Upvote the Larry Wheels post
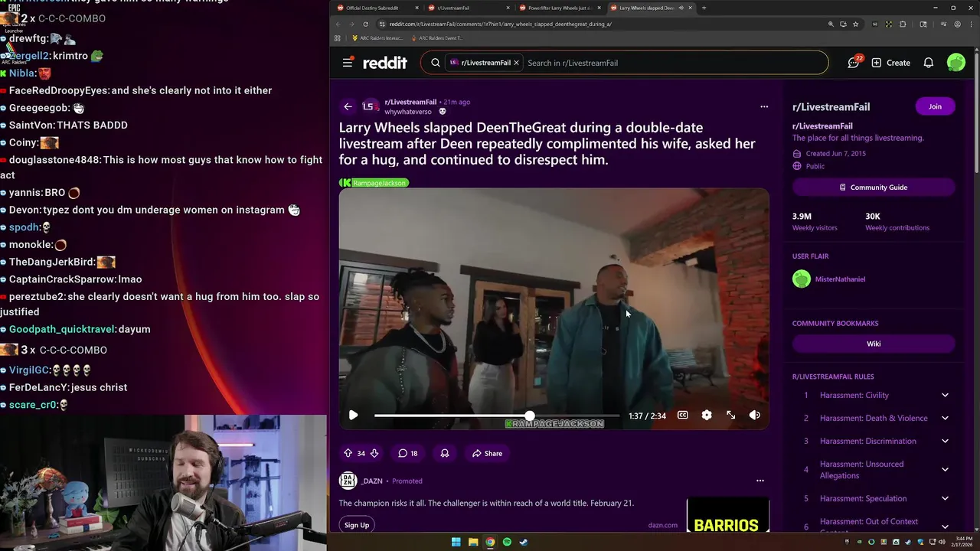Screen dimensions: 980x551 coord(348,453)
